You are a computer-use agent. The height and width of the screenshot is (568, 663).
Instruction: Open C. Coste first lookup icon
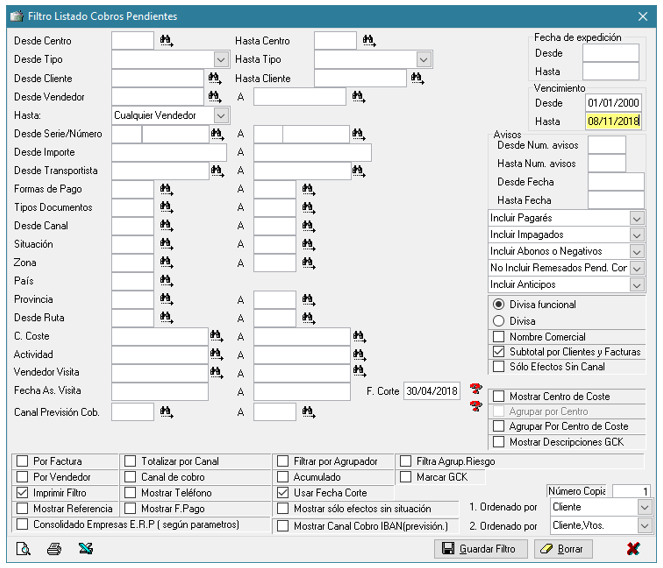pyautogui.click(x=217, y=336)
